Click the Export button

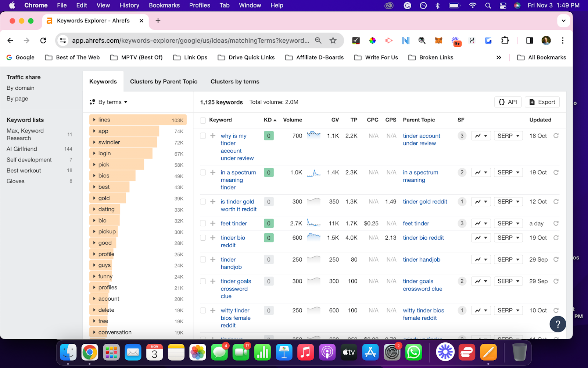point(542,102)
